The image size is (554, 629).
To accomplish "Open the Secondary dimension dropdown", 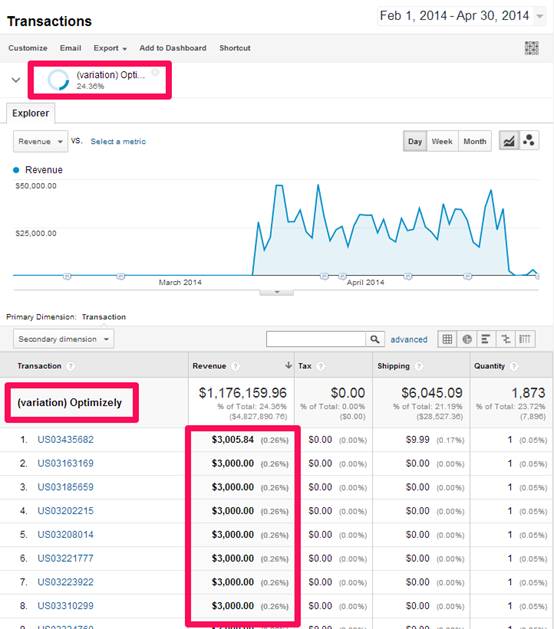I will pyautogui.click(x=63, y=339).
